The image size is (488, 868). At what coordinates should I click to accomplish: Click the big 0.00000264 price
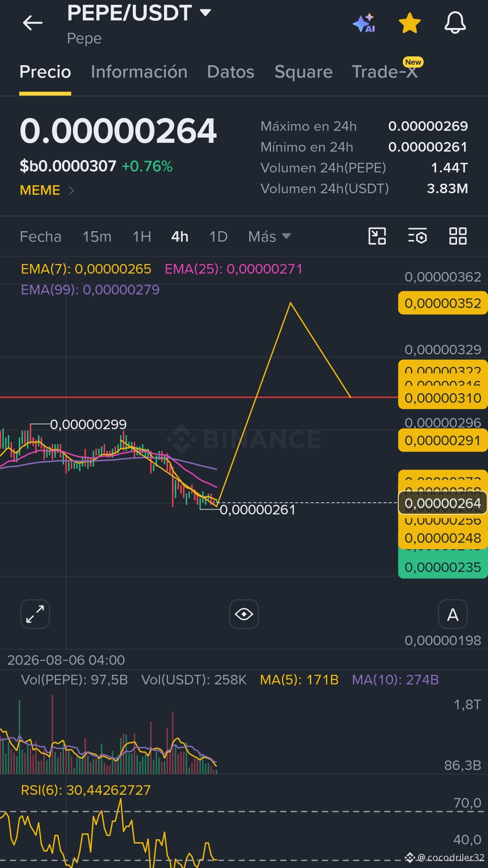coord(118,131)
